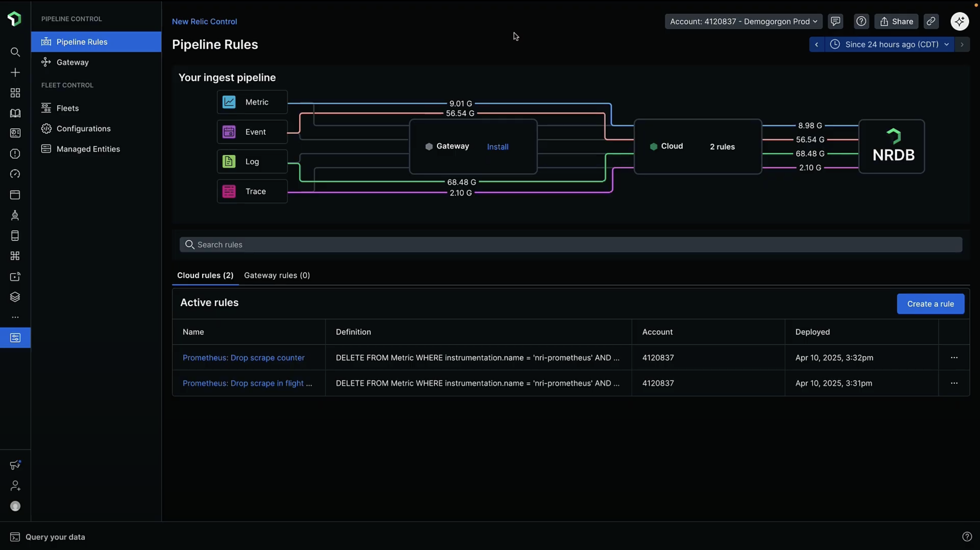Open options menu for Prometheus Drop scrape counter

[x=954, y=358]
